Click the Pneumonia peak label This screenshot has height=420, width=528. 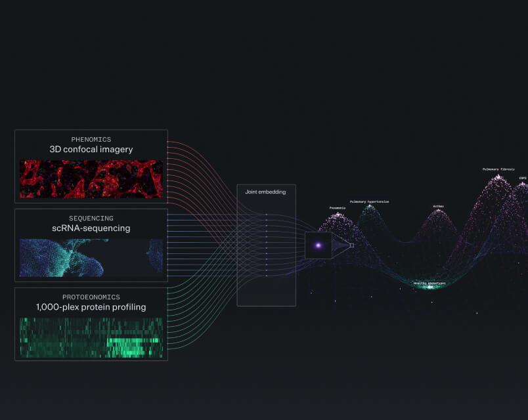[338, 208]
